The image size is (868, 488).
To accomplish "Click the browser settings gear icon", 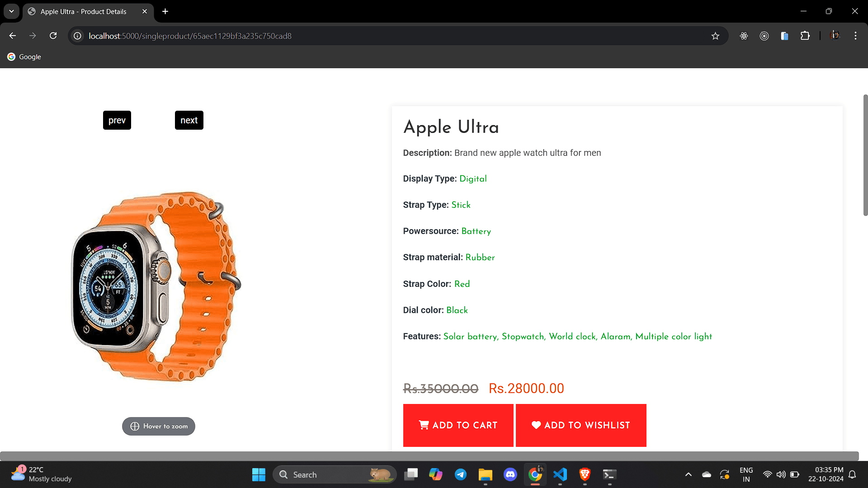I will pyautogui.click(x=743, y=36).
